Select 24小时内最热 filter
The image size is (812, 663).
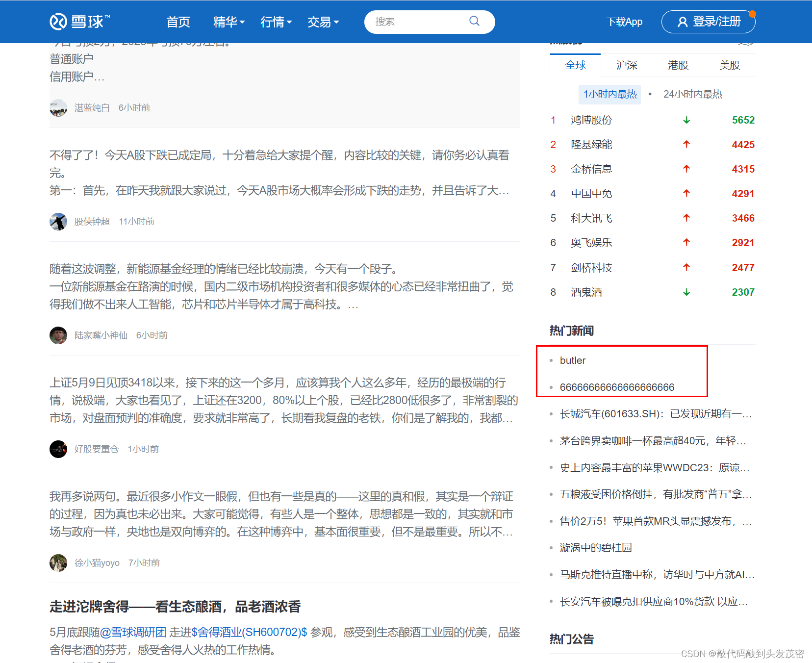693,94
